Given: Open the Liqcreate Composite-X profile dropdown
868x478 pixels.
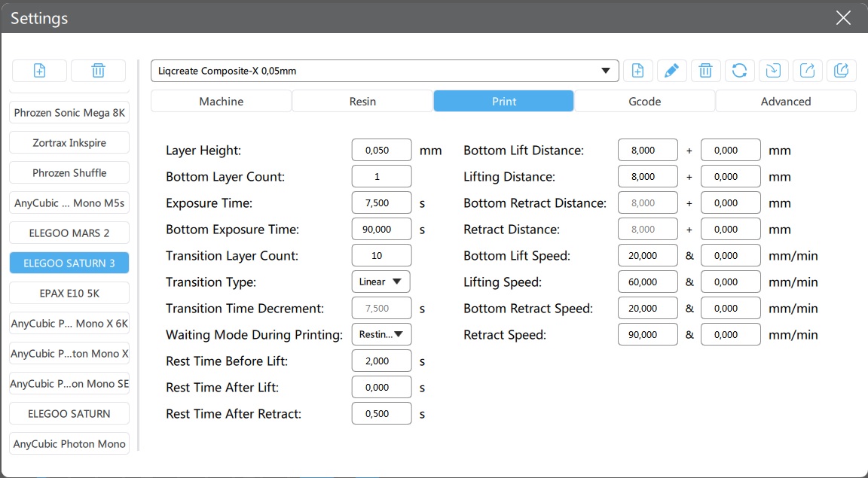Looking at the screenshot, I should 384,71.
